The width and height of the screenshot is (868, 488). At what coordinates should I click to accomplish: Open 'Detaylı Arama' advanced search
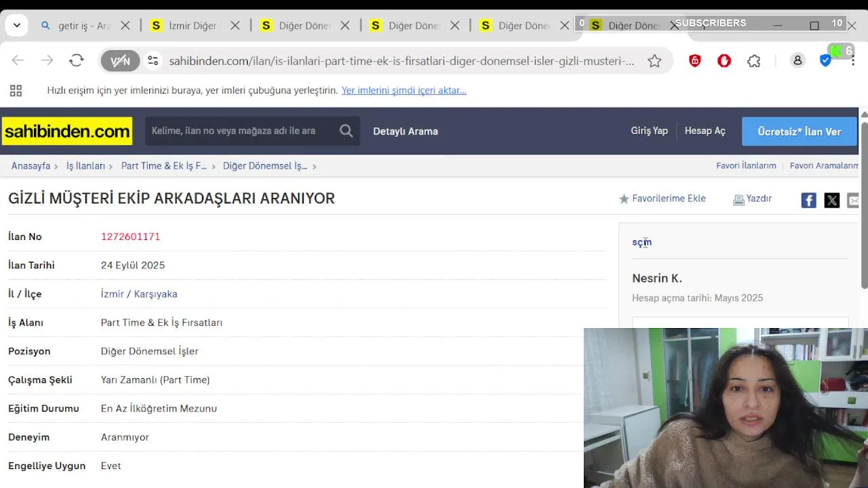click(406, 131)
